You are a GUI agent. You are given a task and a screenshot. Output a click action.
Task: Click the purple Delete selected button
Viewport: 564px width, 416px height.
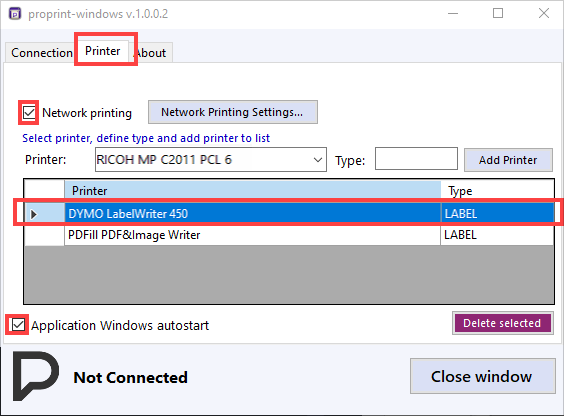click(502, 323)
